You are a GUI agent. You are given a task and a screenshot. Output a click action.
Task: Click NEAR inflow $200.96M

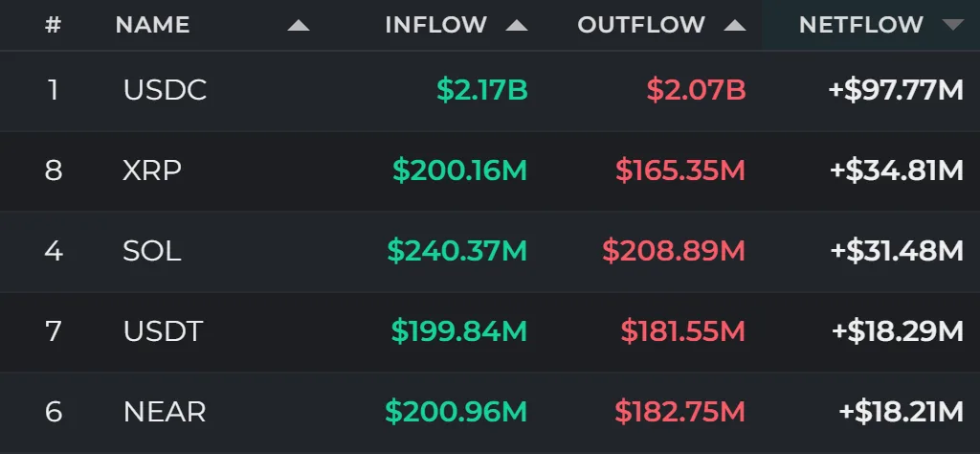click(457, 412)
